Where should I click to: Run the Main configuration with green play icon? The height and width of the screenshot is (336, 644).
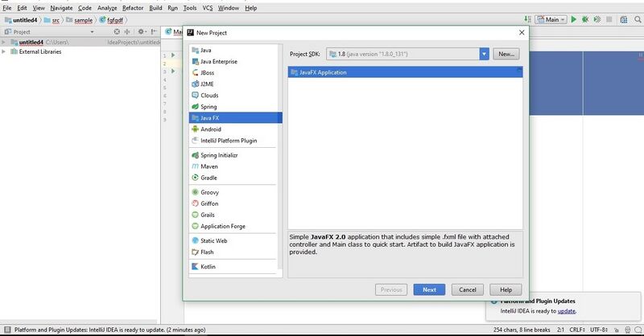click(x=574, y=19)
